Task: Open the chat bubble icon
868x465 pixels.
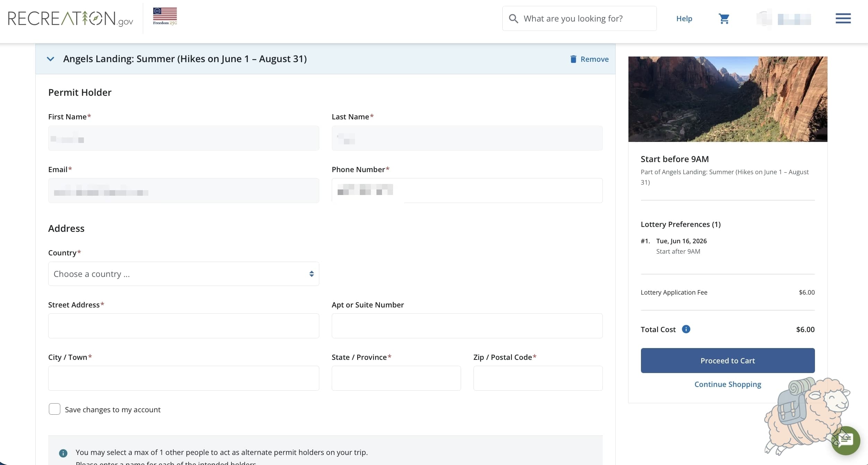Action: (846, 440)
